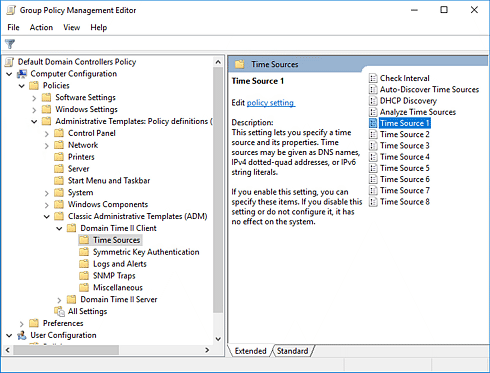Click the Time Source 6 setting icon
The image size is (490, 373).
pyautogui.click(x=373, y=179)
